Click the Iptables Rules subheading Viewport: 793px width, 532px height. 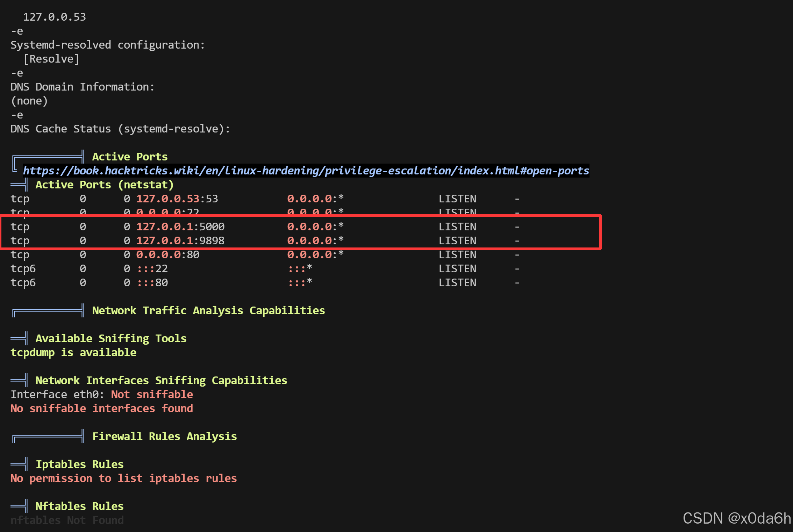pyautogui.click(x=79, y=464)
